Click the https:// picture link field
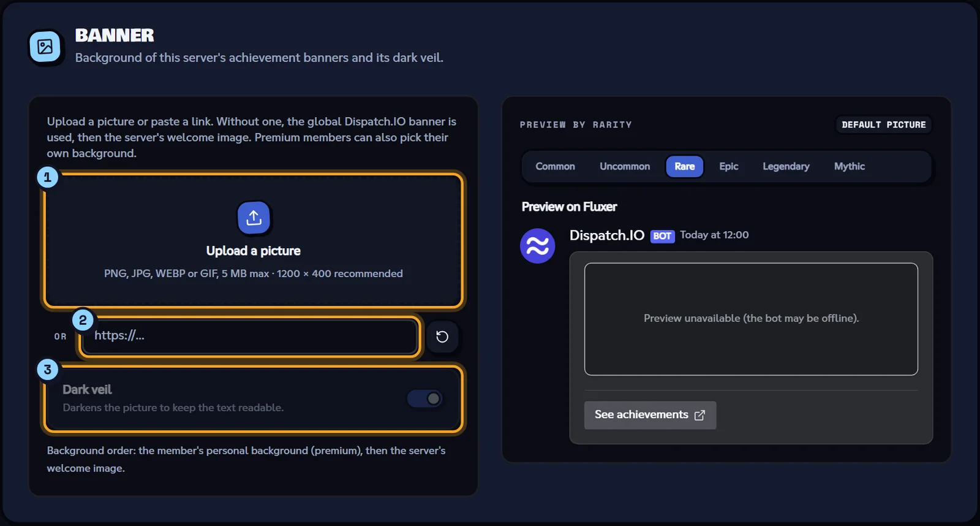 tap(249, 336)
